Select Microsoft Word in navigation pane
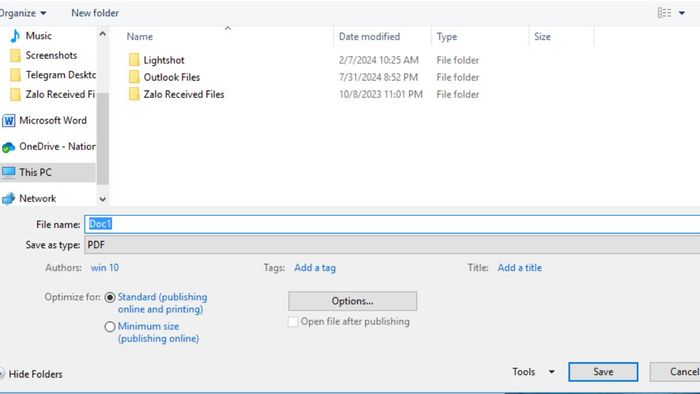Viewport: 700px width, 394px height. [x=53, y=120]
